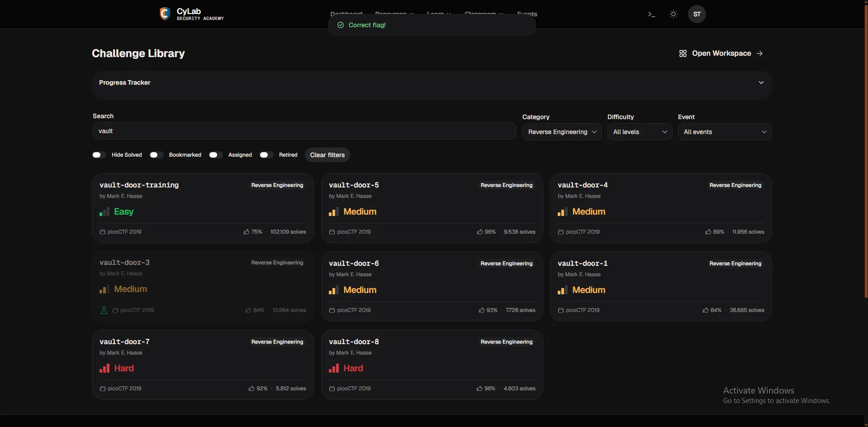Click thumbs-up icon on vault-door-training card
868x427 pixels.
[247, 232]
